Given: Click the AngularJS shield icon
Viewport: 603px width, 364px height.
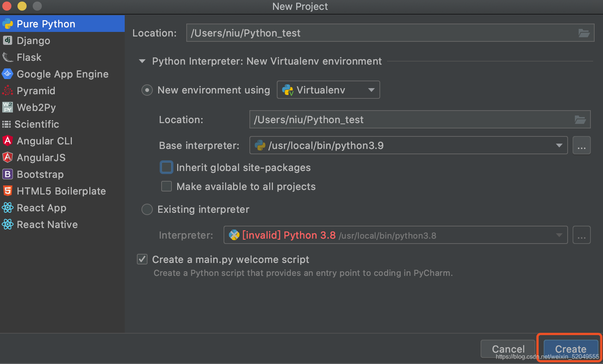Looking at the screenshot, I should [8, 157].
